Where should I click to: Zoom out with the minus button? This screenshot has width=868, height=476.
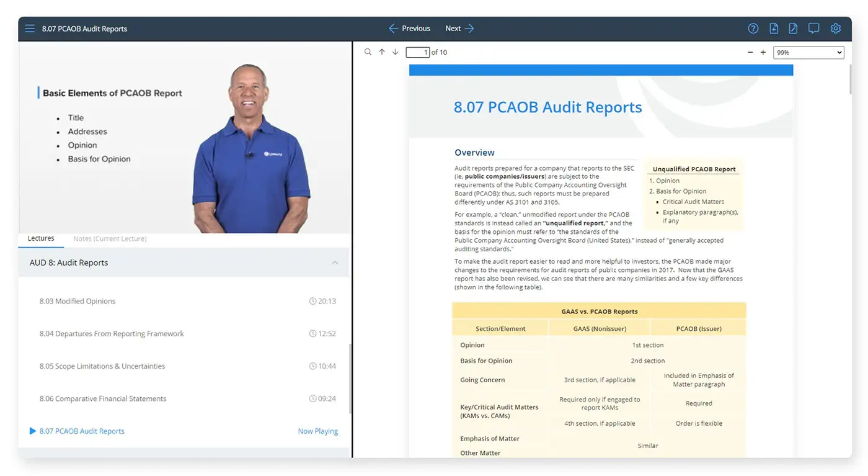point(750,53)
